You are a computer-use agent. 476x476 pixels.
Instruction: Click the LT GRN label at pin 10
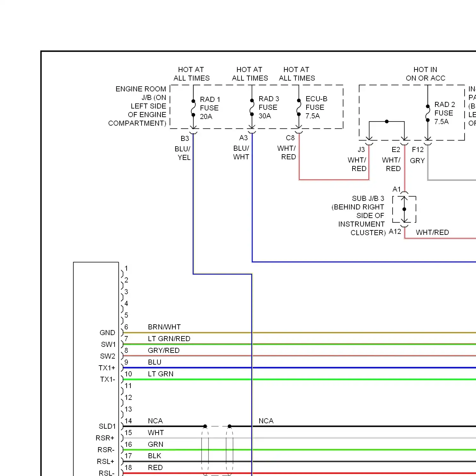tap(161, 374)
